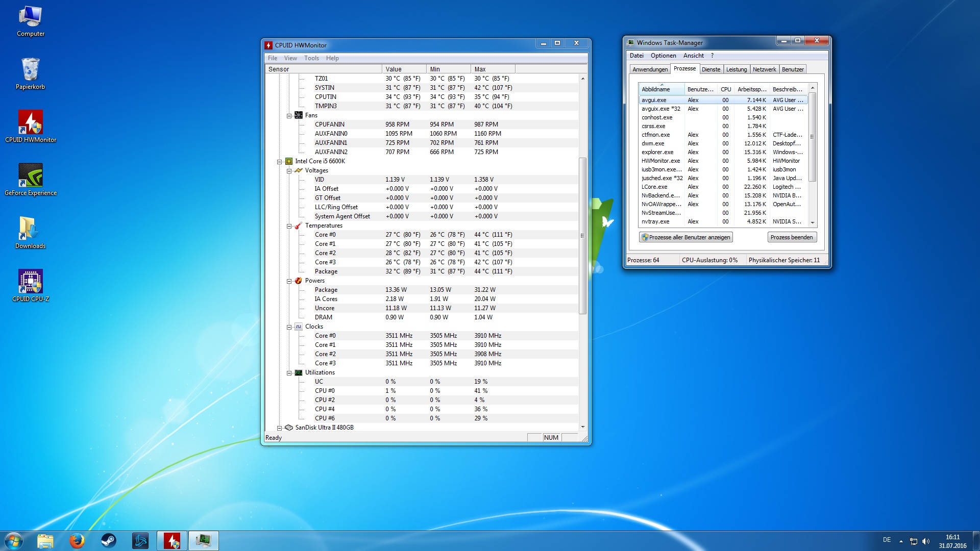This screenshot has height=551, width=980.
Task: Collapse the Intel Core i5 6600K node
Action: click(279, 162)
